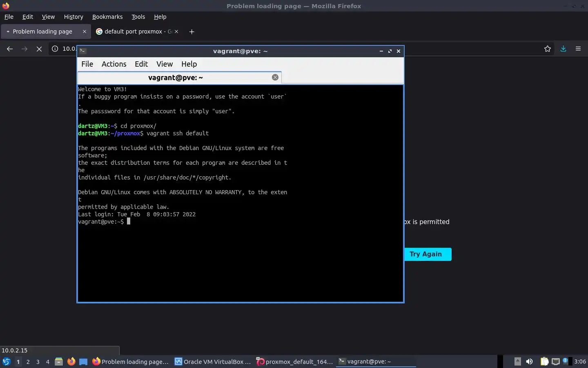Stop loading the current page
Screen dimensions: 588x368
click(39, 49)
